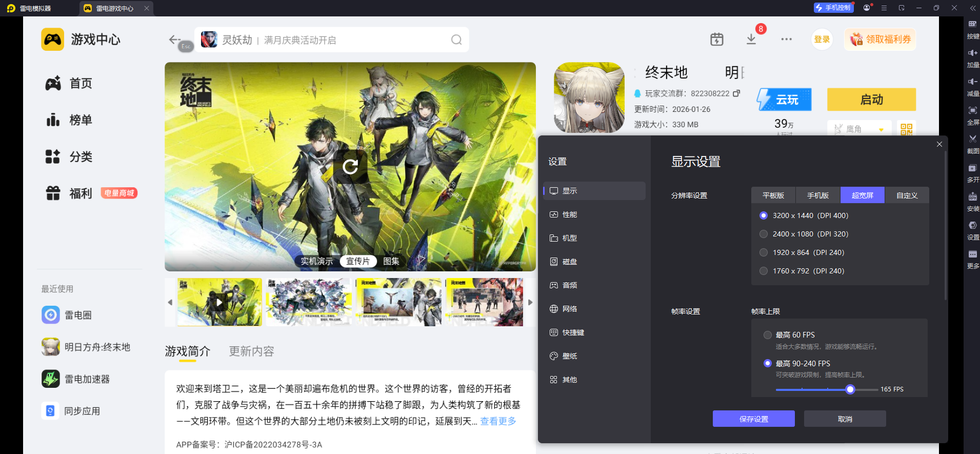Select the first video thumbnail in the carousel
Image resolution: width=980 pixels, height=454 pixels.
click(219, 302)
